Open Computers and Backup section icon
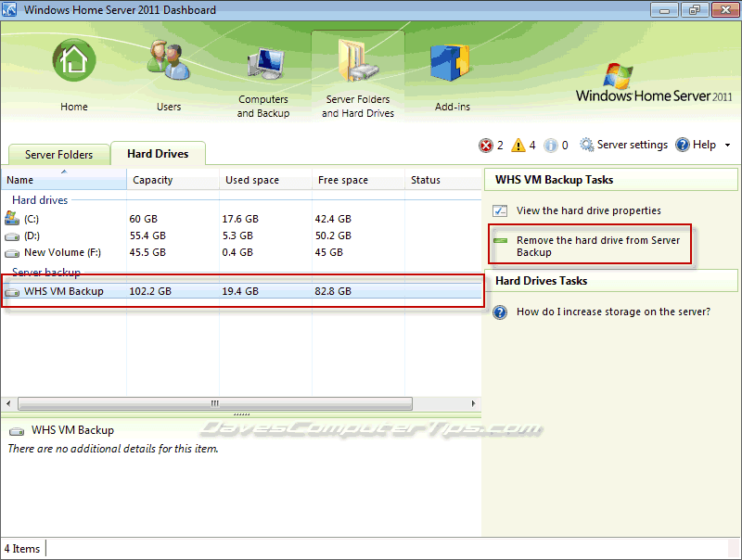Image resolution: width=742 pixels, height=560 pixels. pyautogui.click(x=265, y=64)
